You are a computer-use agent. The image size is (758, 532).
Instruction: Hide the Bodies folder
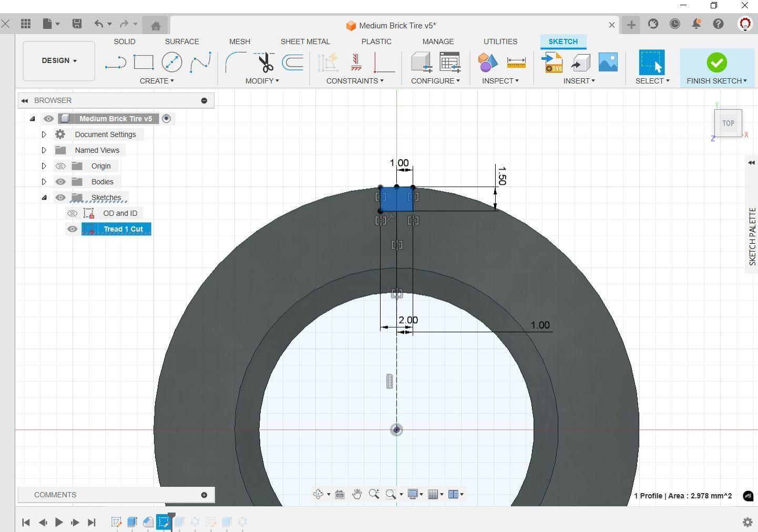pos(60,182)
